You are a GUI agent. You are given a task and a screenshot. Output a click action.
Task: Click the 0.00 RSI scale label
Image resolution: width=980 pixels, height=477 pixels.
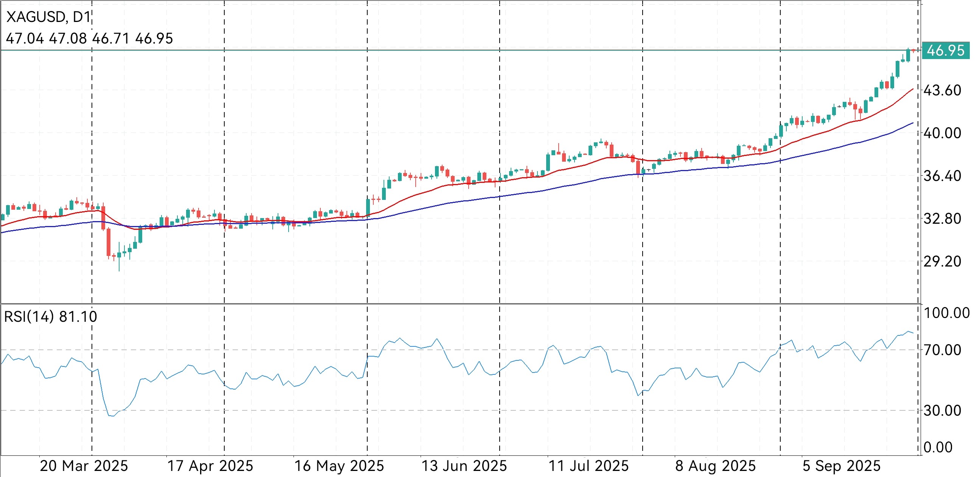938,447
